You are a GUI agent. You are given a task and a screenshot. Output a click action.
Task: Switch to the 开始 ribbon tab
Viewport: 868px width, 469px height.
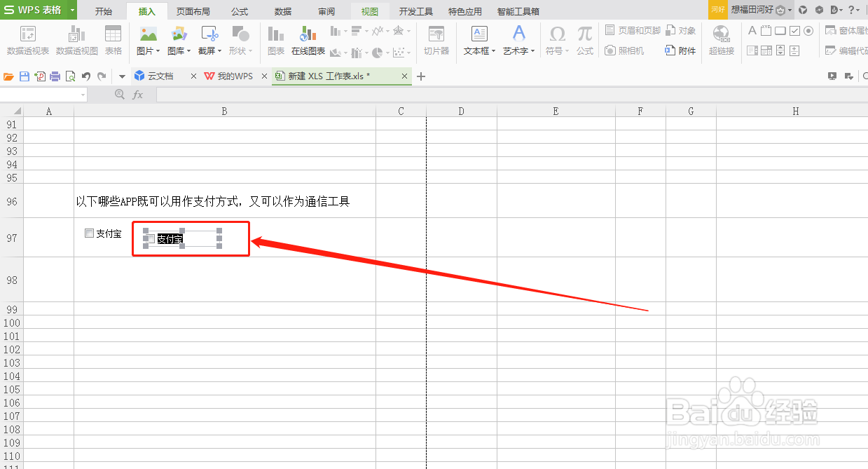pyautogui.click(x=104, y=11)
